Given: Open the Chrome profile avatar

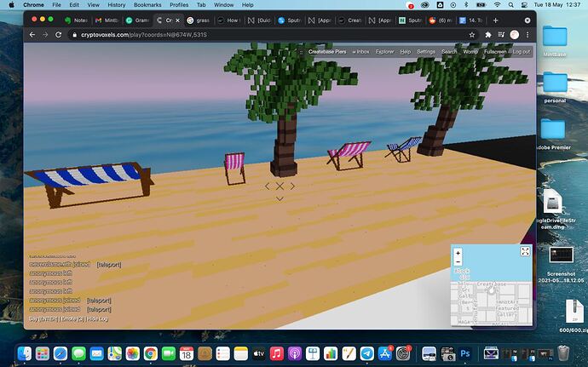Looking at the screenshot, I should point(515,35).
